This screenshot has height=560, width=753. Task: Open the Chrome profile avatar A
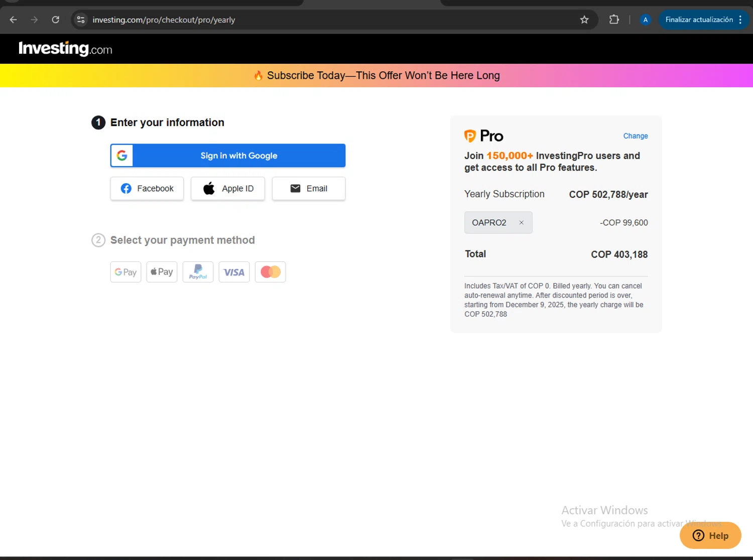pos(646,20)
